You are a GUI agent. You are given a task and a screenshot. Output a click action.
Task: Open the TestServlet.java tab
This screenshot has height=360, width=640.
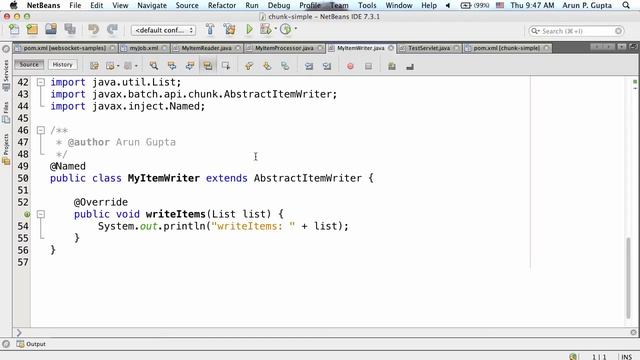click(429, 48)
